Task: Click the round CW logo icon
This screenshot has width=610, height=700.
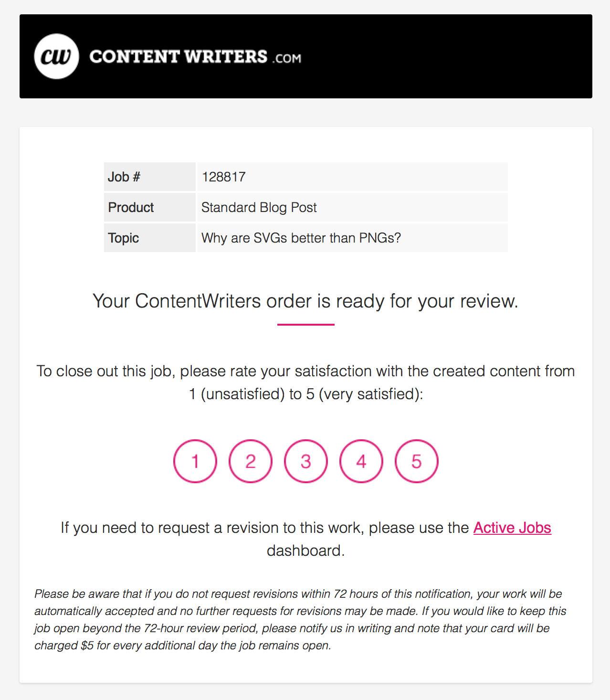Action: tap(56, 56)
